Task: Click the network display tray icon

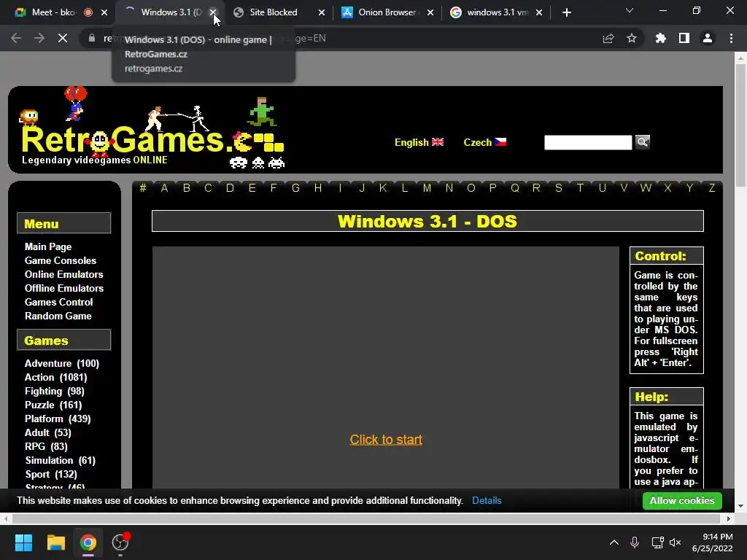Action: click(657, 542)
